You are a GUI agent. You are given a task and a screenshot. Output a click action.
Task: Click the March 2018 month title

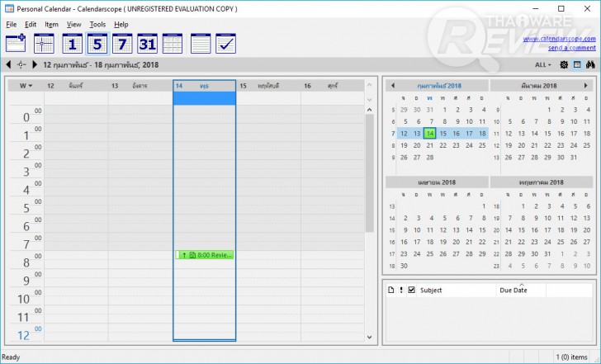click(539, 86)
